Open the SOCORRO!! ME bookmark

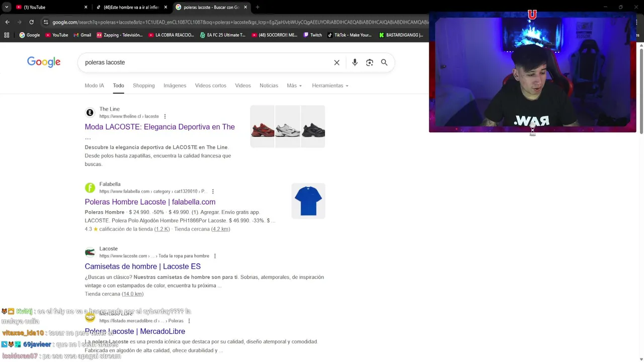point(275,35)
